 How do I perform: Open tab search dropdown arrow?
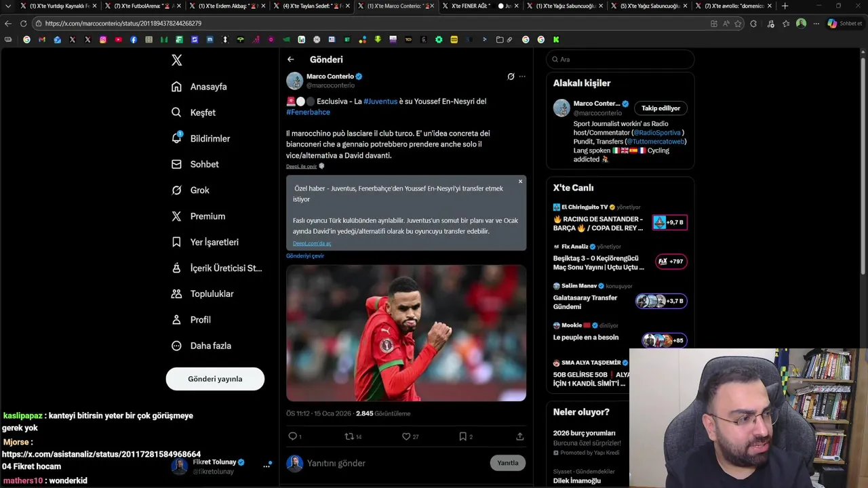pyautogui.click(x=8, y=6)
